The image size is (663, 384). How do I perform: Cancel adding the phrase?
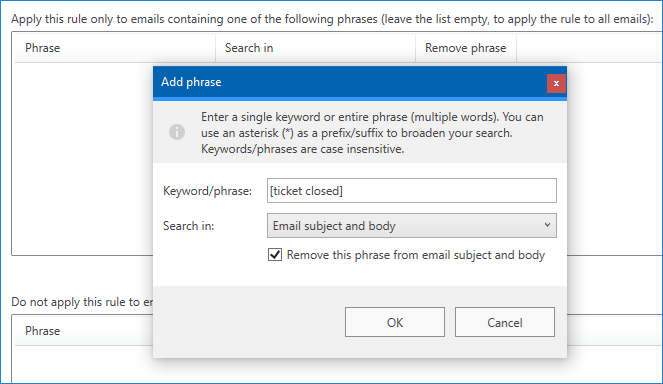(504, 322)
